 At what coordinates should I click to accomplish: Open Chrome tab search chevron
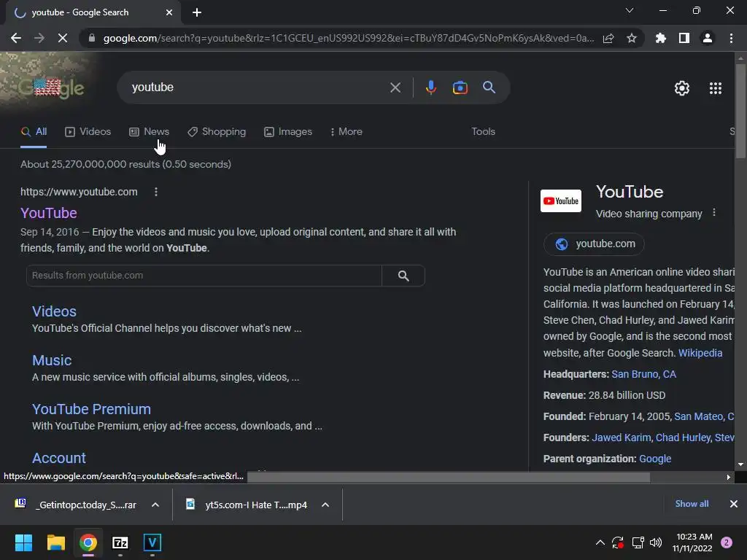click(x=630, y=10)
